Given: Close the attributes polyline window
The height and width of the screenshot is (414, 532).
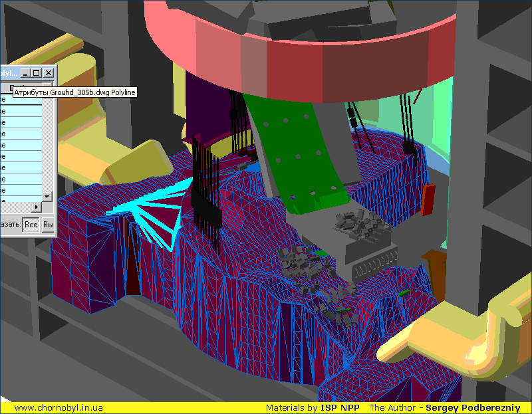Looking at the screenshot, I should (x=48, y=72).
